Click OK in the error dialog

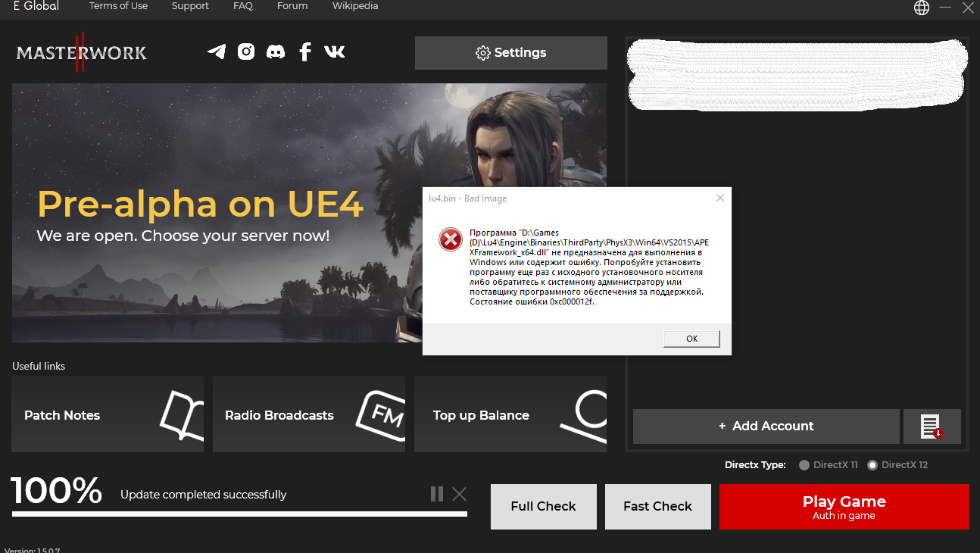691,339
